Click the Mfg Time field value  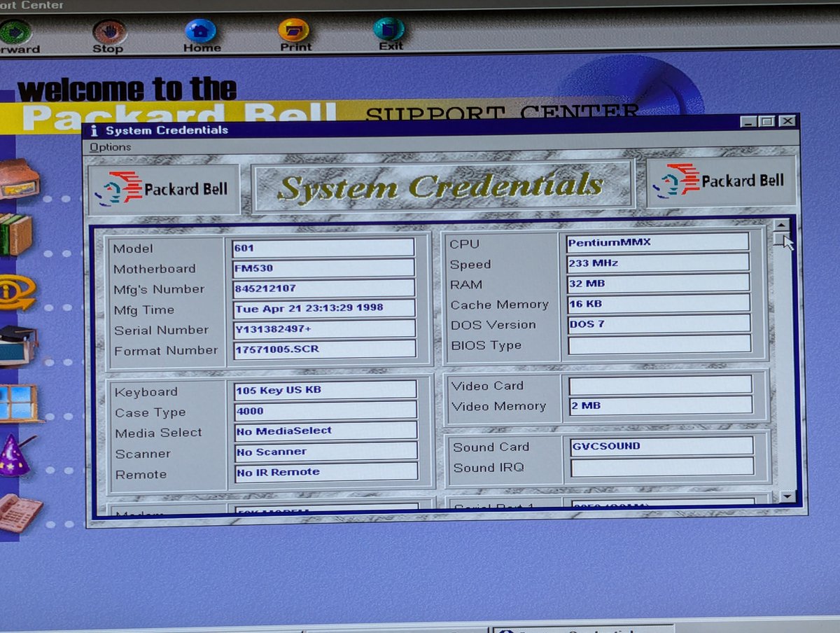point(324,308)
